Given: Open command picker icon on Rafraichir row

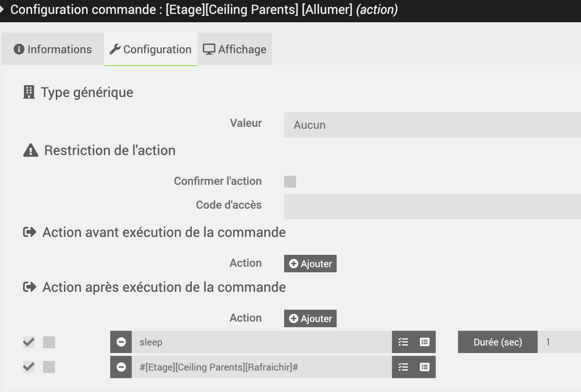Looking at the screenshot, I should [425, 367].
